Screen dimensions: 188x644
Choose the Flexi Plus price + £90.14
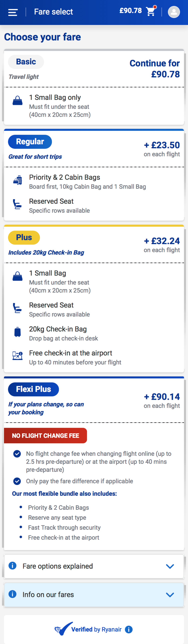162,397
